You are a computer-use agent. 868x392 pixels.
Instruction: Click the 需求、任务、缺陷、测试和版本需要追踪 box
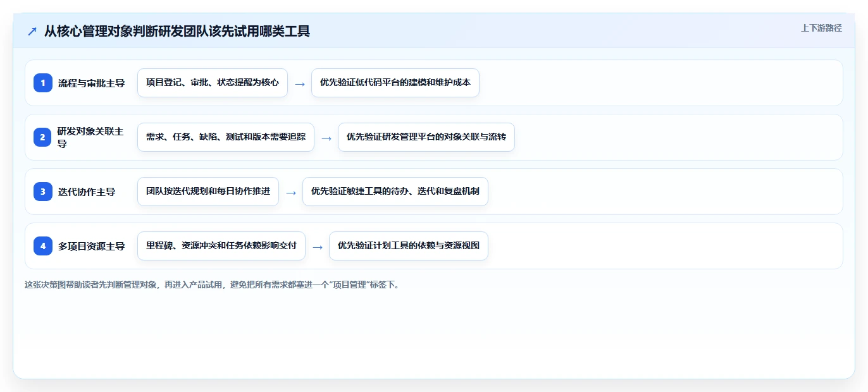click(226, 137)
